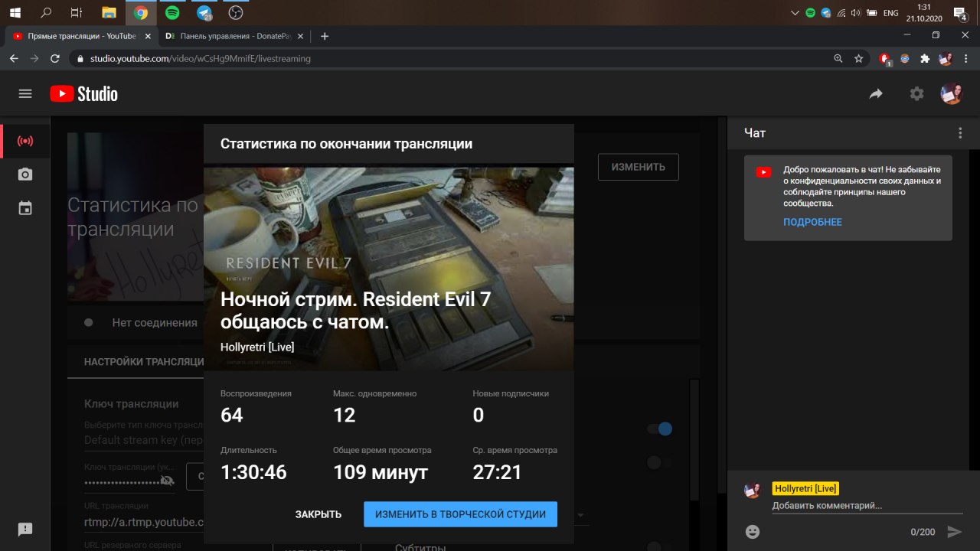Click the Макс. одновременно value 12

[345, 416]
